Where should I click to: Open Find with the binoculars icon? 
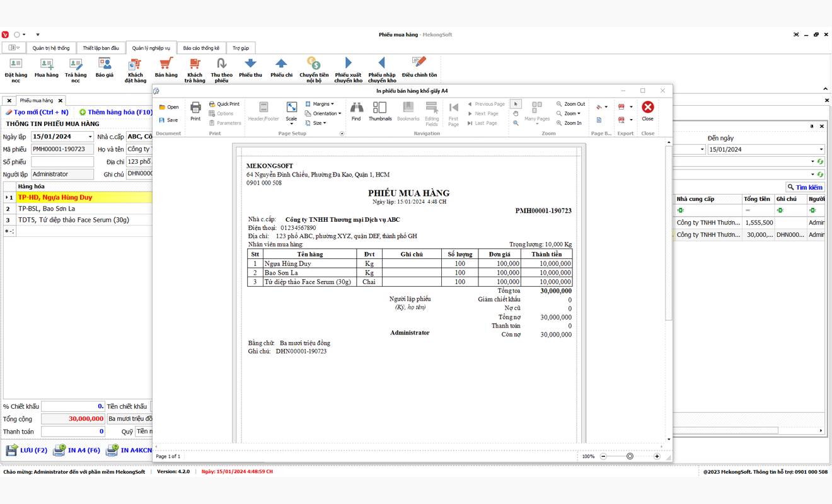click(356, 111)
